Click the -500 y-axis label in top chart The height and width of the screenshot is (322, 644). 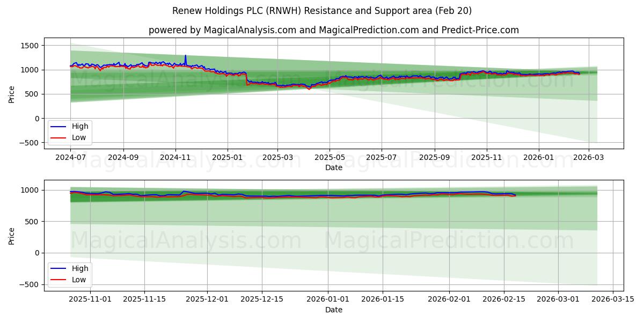(x=29, y=143)
